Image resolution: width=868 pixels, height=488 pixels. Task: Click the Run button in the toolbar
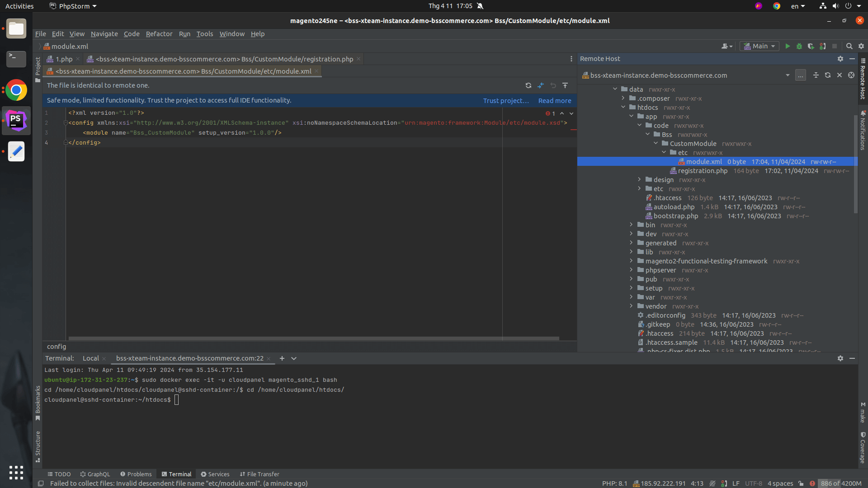(x=788, y=46)
